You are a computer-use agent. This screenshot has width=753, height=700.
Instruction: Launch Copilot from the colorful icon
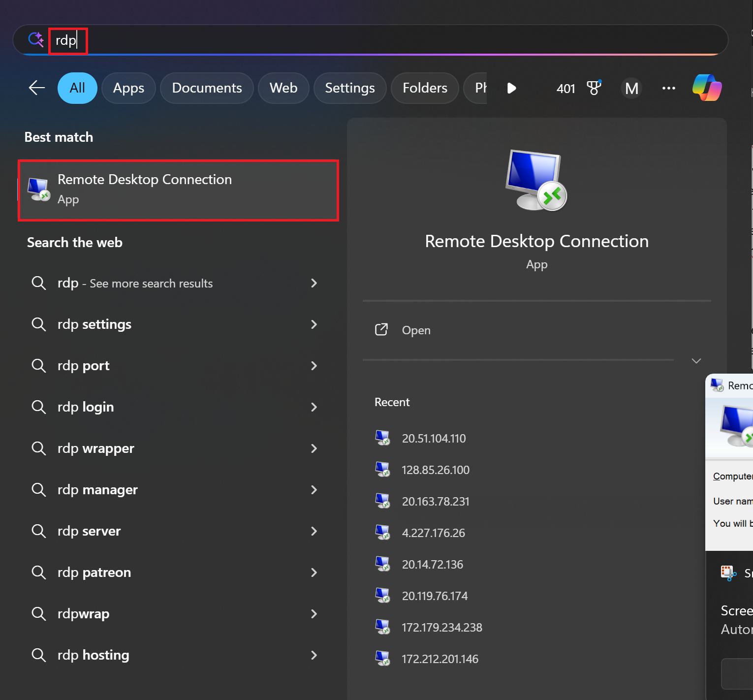707,88
